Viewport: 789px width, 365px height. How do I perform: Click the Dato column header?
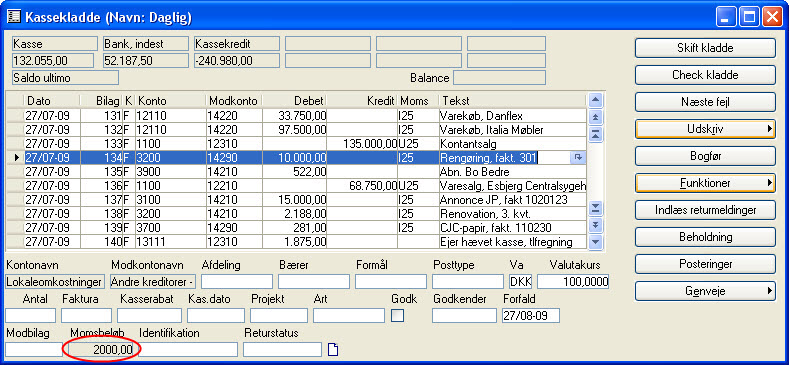(x=52, y=101)
